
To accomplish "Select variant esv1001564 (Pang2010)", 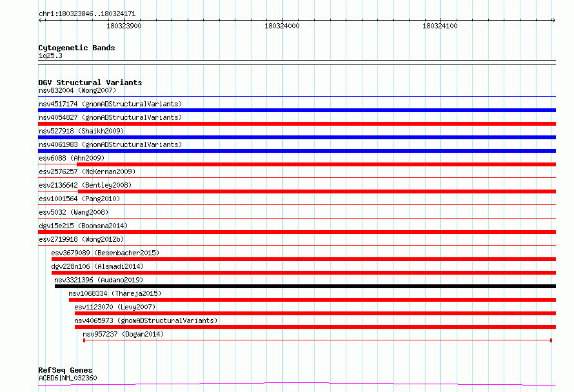I will pos(79,199).
